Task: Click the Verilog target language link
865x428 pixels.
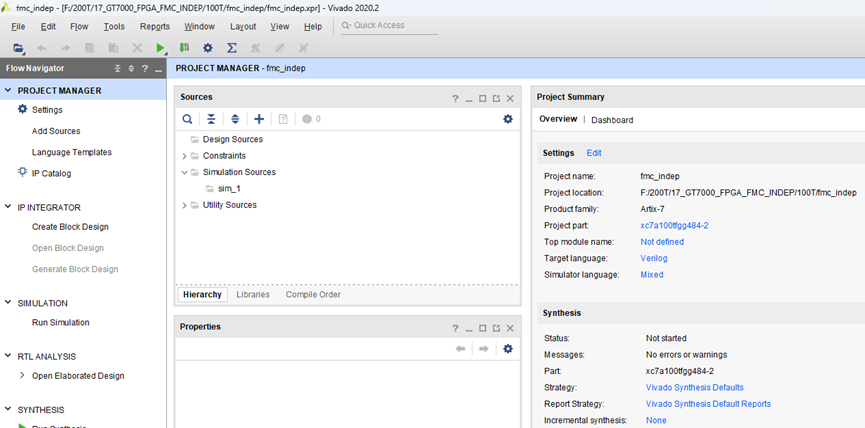Action: (654, 258)
